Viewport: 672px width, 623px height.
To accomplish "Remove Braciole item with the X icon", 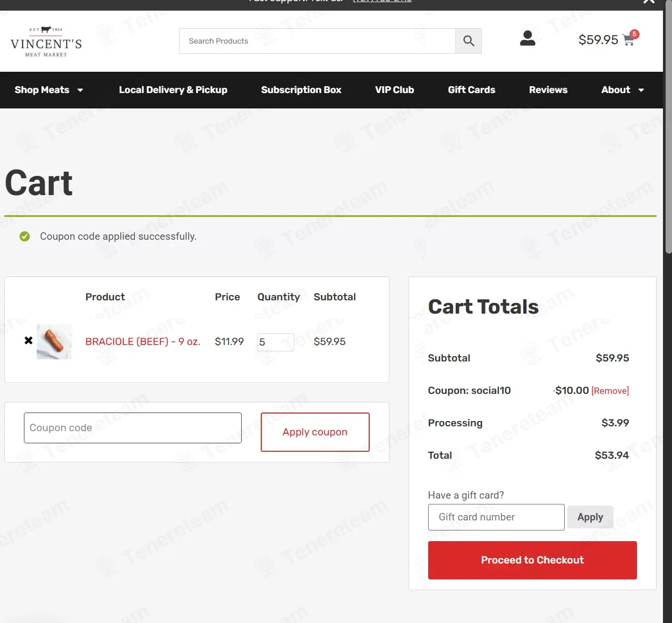I will point(29,340).
